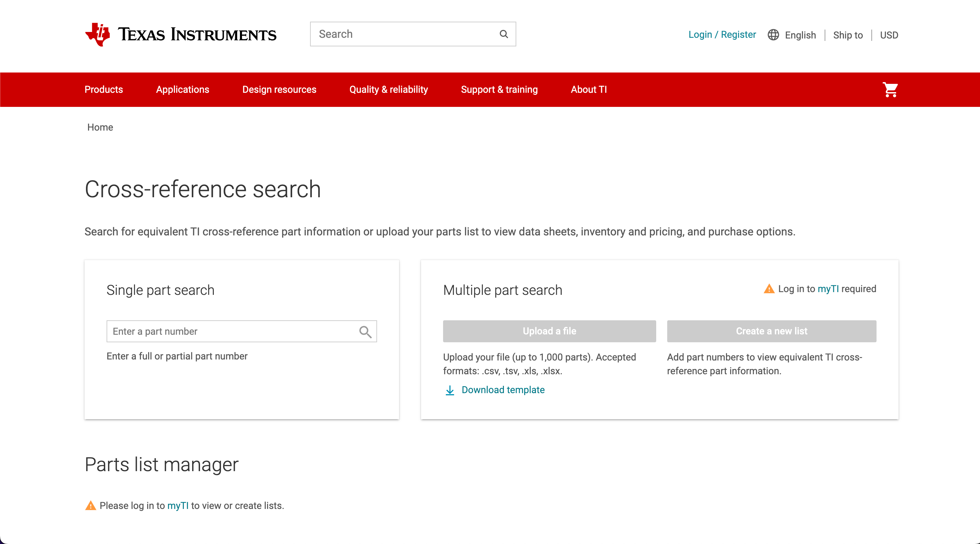Click the Single part search heading

160,290
